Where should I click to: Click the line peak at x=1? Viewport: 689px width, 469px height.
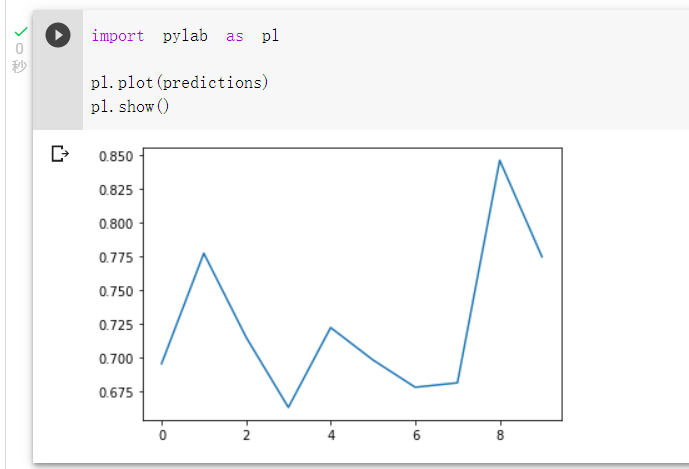tap(204, 253)
